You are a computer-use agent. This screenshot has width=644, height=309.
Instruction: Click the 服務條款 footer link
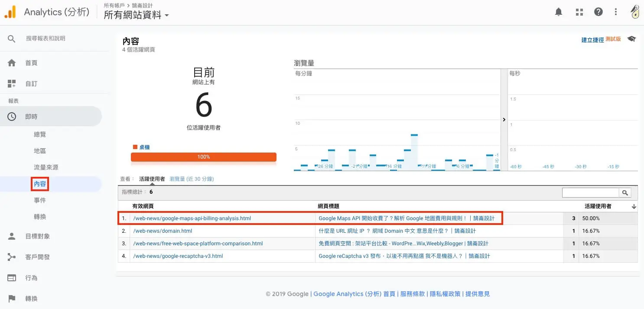413,294
